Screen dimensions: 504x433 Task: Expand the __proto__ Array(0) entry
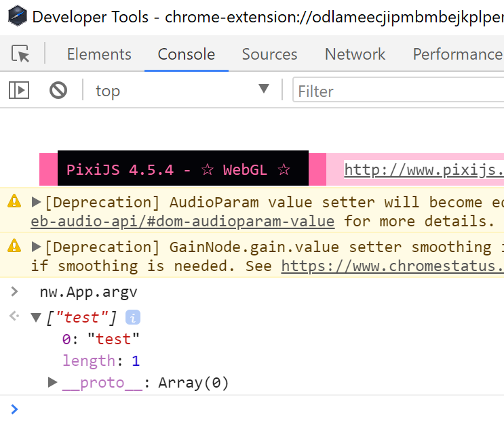click(52, 382)
